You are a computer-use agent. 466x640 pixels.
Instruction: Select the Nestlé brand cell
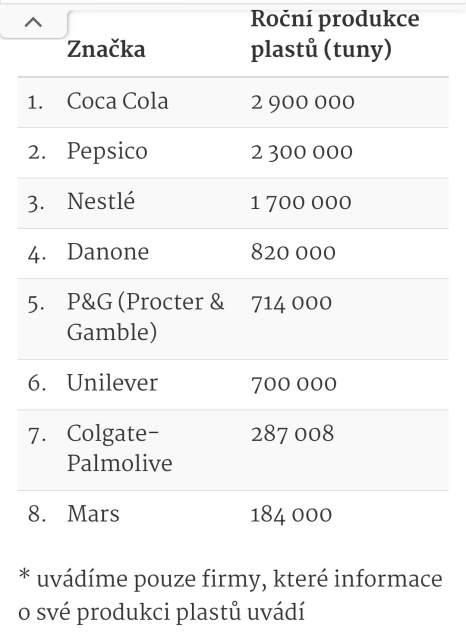pyautogui.click(x=101, y=202)
